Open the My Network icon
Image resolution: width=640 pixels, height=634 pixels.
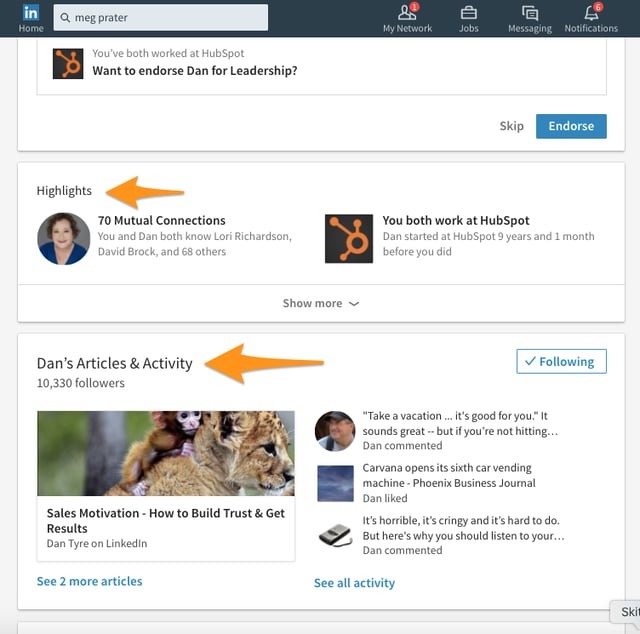(407, 13)
